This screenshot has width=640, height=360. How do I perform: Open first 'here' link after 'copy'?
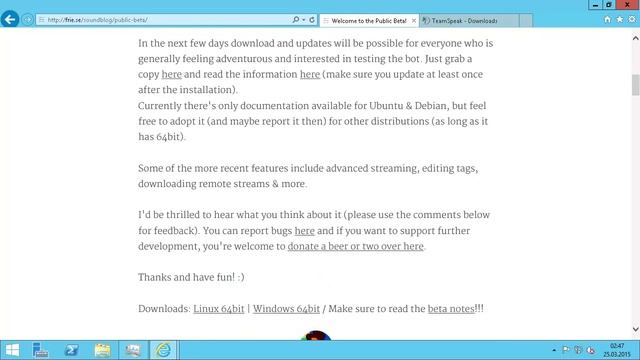coord(171,75)
